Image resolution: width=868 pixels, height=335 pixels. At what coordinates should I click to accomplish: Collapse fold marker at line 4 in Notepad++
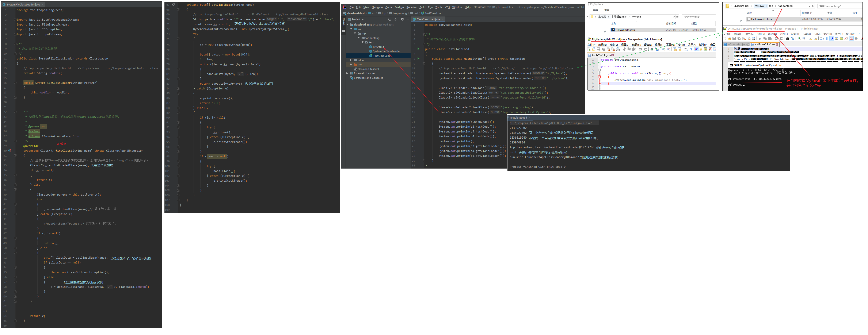coord(599,70)
